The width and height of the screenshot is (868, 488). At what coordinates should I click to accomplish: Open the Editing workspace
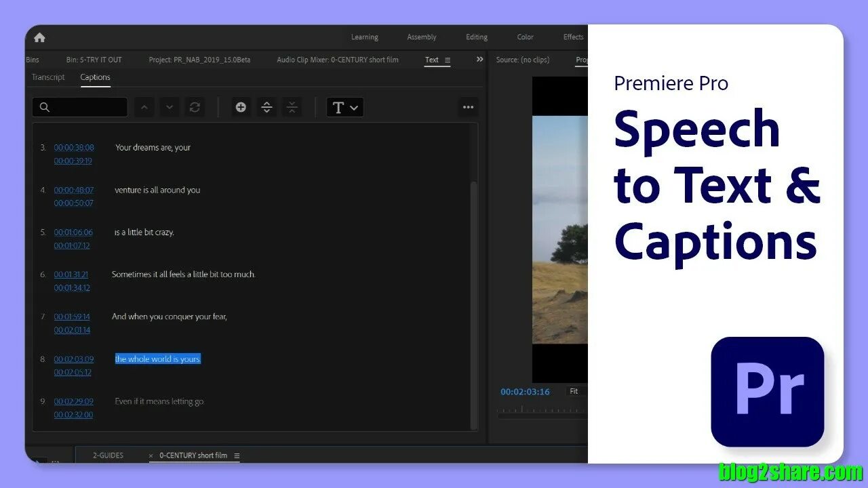pos(477,37)
